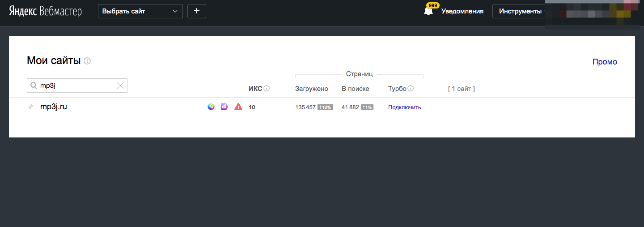The width and height of the screenshot is (644, 227).
Task: Click the 999 notifications badge
Action: pos(432,5)
